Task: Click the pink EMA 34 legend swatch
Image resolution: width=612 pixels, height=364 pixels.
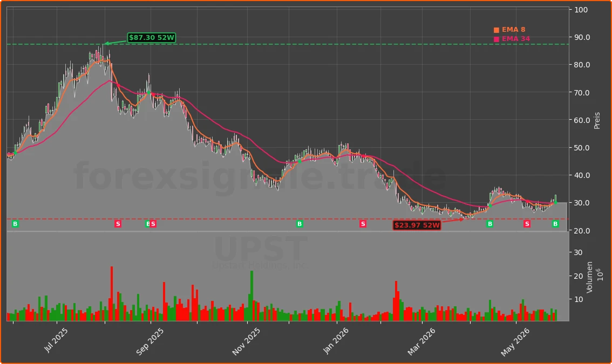Action: (497, 39)
